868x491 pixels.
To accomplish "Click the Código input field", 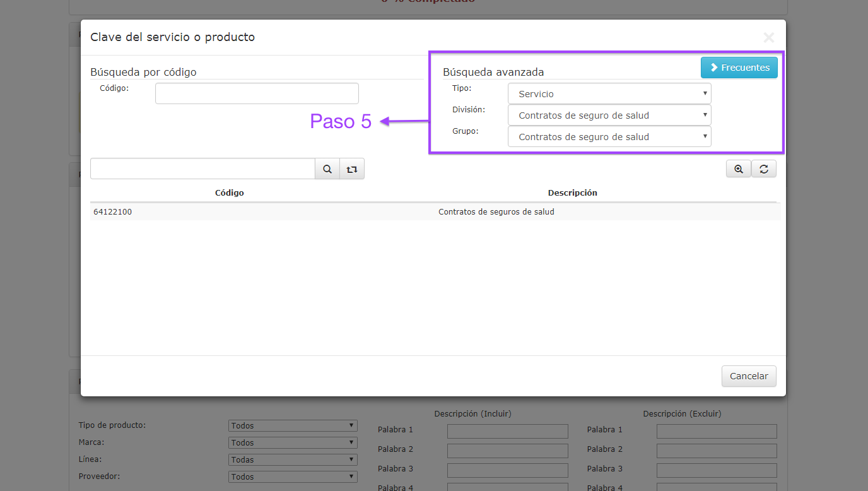I will [257, 93].
